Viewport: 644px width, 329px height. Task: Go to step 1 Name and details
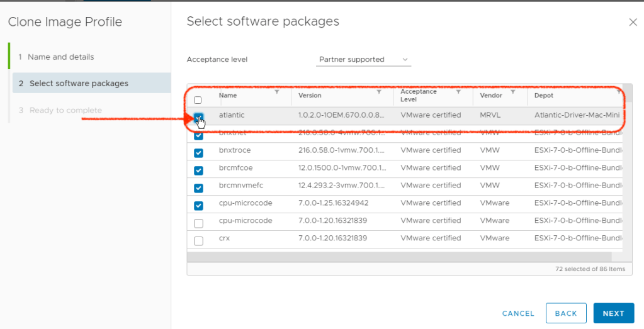(60, 57)
